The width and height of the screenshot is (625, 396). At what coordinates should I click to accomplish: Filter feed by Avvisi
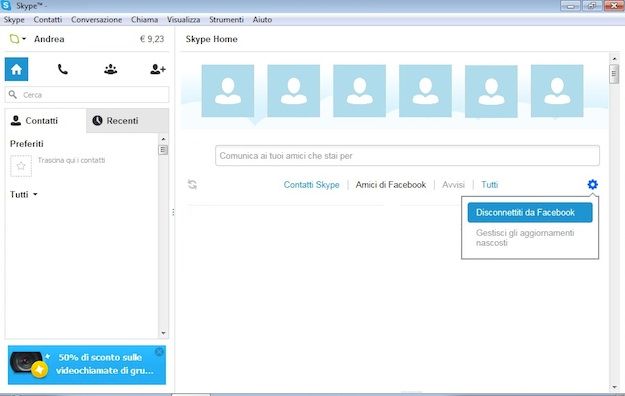click(453, 185)
